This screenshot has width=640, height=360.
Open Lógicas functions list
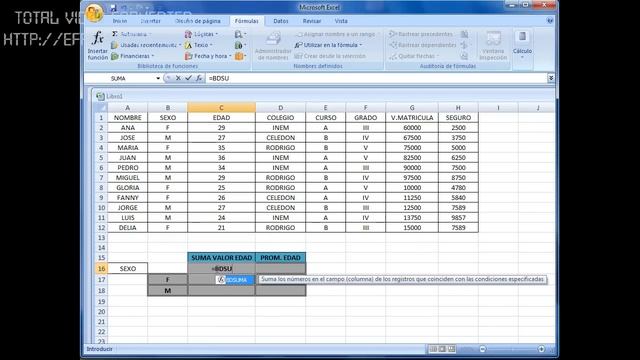point(202,34)
